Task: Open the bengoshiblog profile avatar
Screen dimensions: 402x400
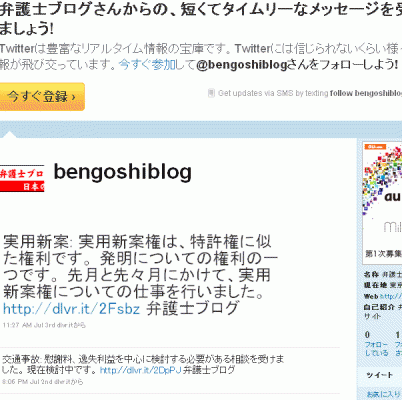Action: [x=22, y=178]
